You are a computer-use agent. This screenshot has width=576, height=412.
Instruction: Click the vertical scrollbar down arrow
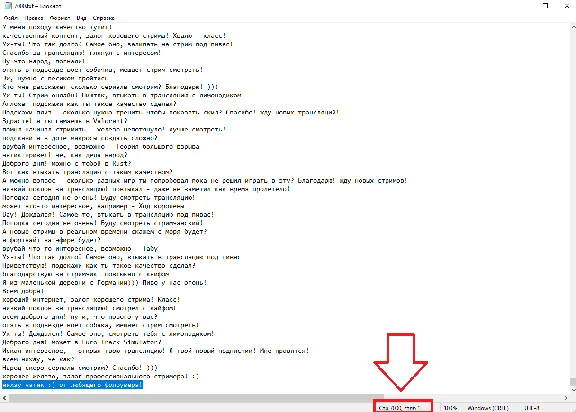573,390
